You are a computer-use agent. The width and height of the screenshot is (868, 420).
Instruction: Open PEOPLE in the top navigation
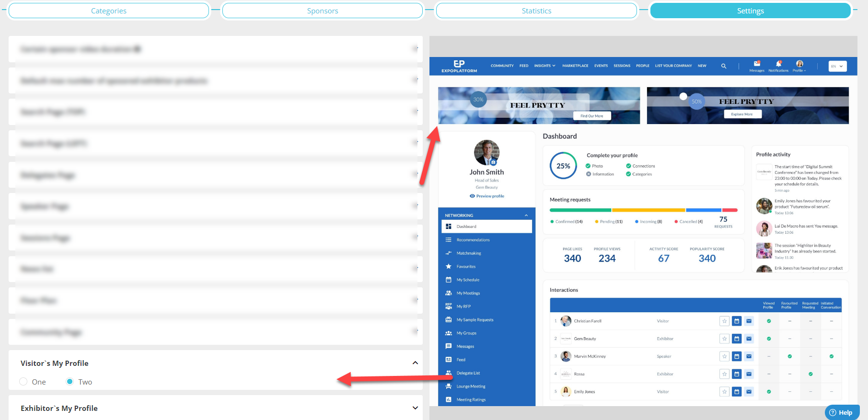click(x=643, y=66)
